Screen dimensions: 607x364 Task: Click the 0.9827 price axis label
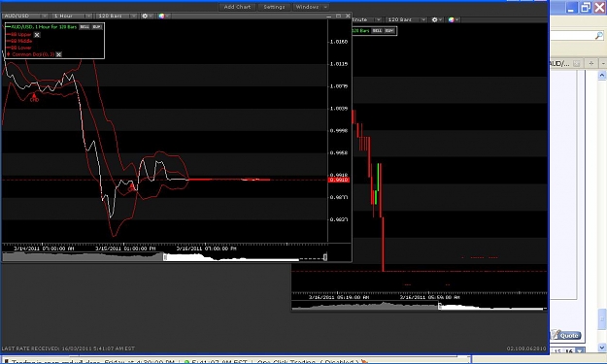coord(339,219)
